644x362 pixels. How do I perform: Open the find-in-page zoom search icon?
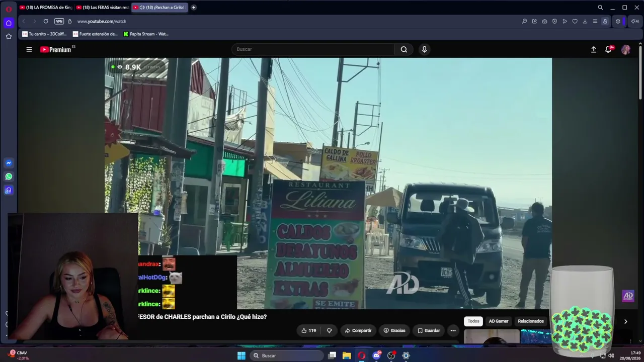pyautogui.click(x=524, y=21)
